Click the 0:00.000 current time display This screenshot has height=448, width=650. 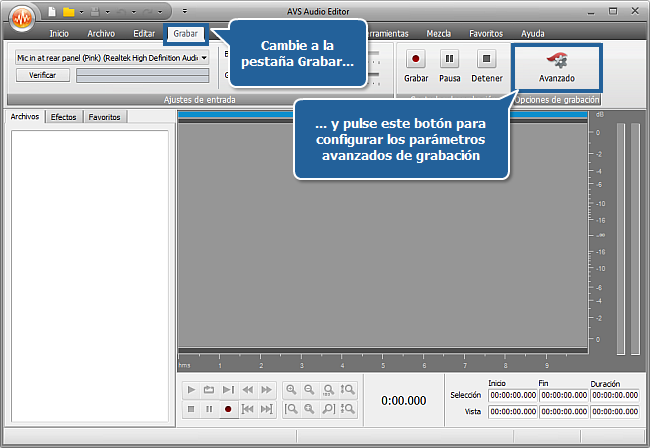[404, 400]
